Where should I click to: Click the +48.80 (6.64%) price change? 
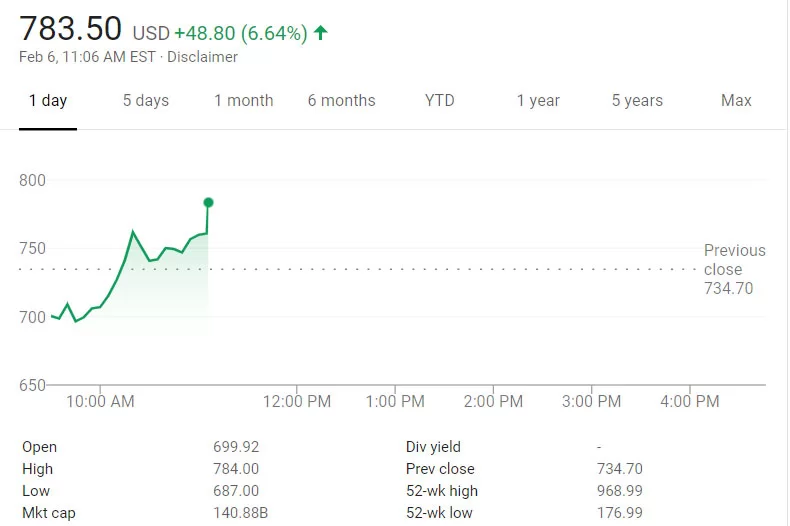click(x=240, y=33)
